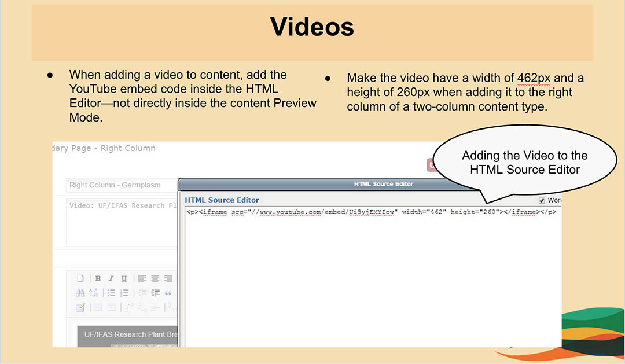
Task: Insert a bulleted list
Action: coord(111,293)
